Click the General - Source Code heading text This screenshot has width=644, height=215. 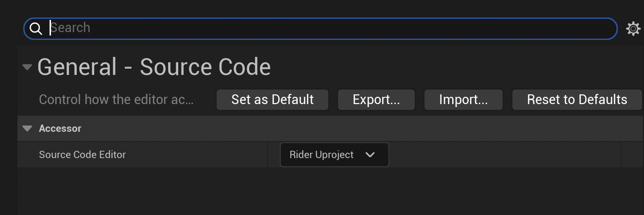tap(154, 67)
